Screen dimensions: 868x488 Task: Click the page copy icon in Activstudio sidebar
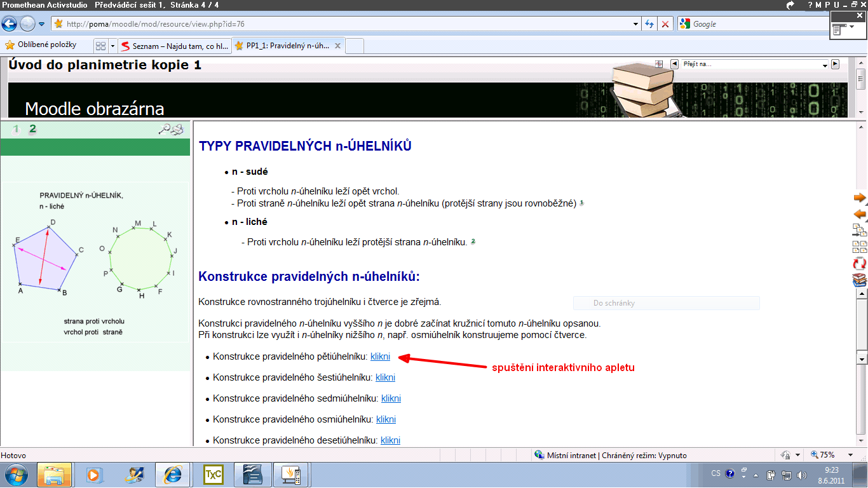(860, 230)
